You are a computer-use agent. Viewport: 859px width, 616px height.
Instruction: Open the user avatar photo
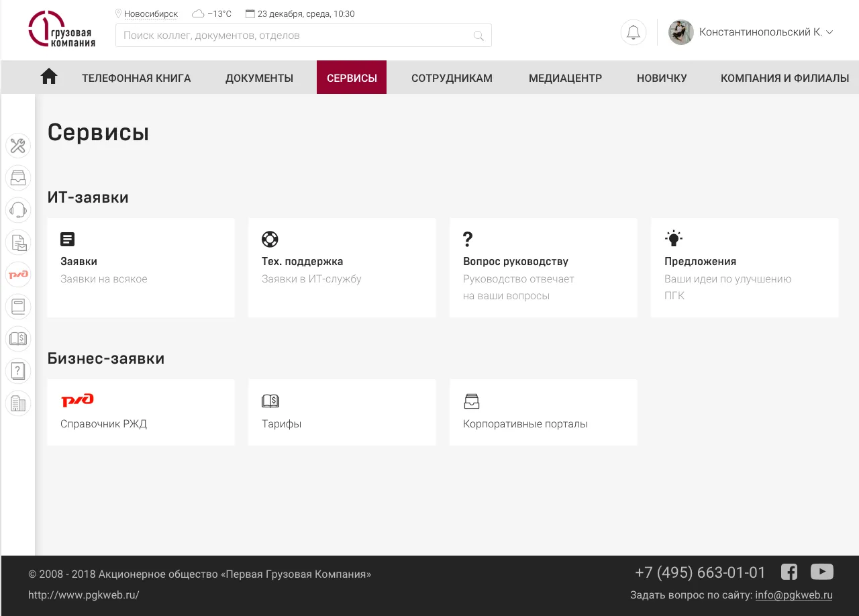coord(681,32)
